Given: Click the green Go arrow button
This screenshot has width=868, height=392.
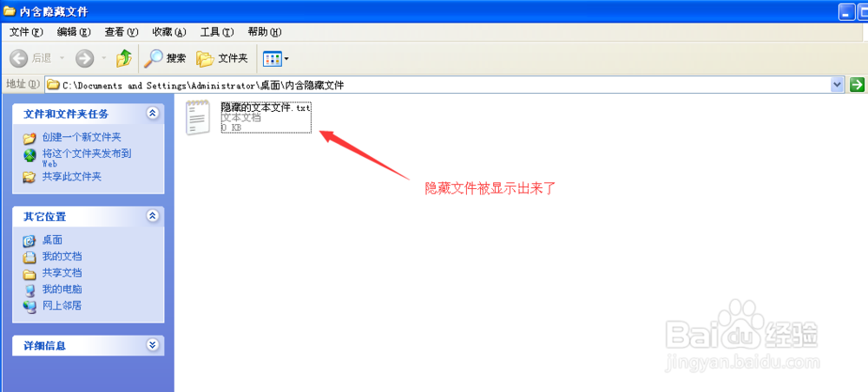Looking at the screenshot, I should pyautogui.click(x=857, y=85).
